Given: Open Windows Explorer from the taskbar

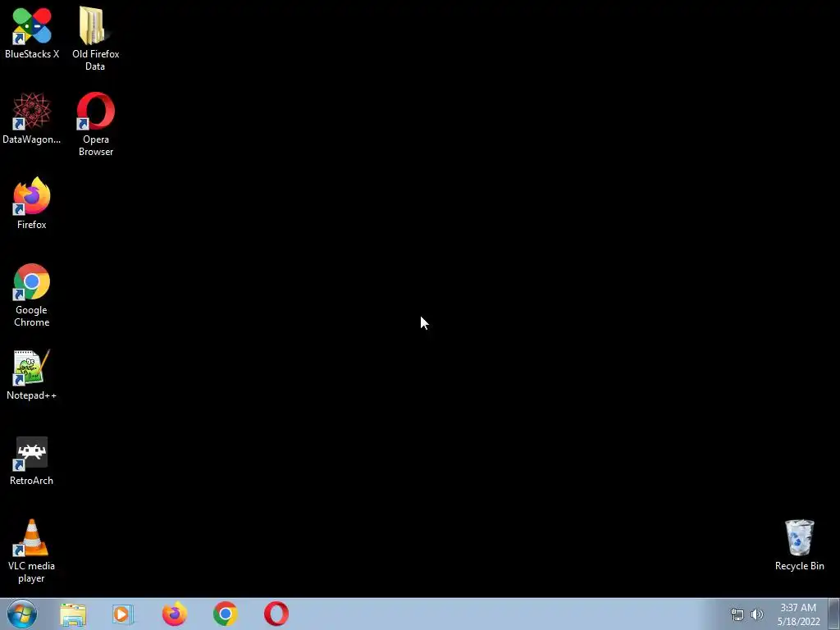Looking at the screenshot, I should [73, 614].
